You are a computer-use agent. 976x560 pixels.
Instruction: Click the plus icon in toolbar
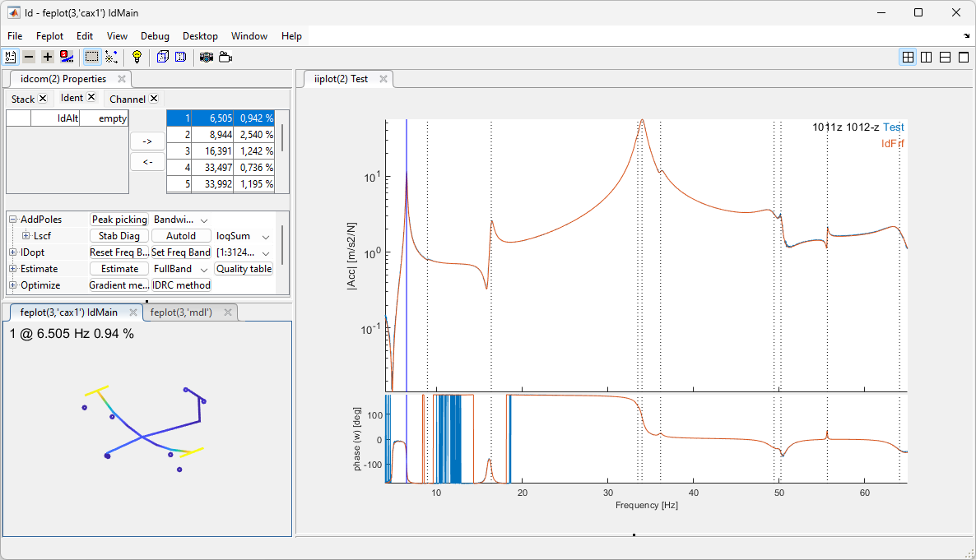click(48, 57)
